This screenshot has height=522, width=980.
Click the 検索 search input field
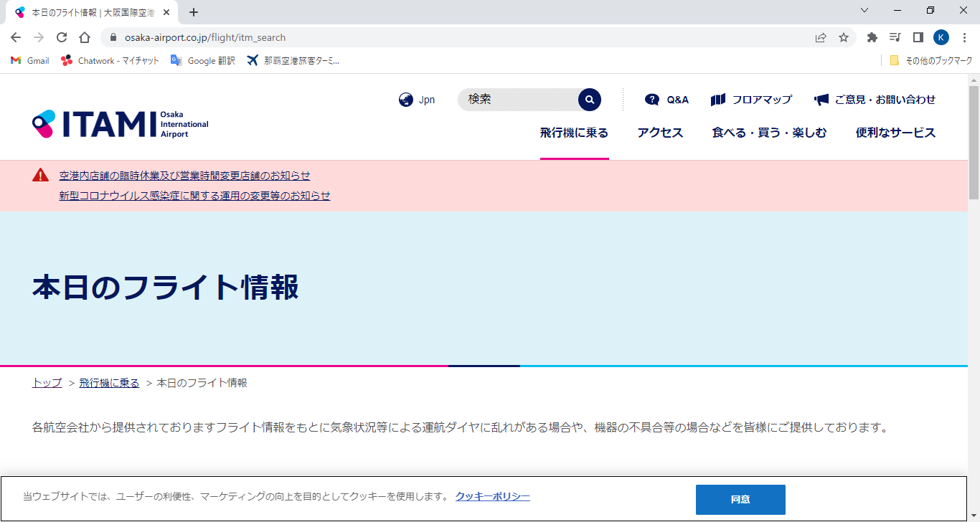pyautogui.click(x=517, y=100)
